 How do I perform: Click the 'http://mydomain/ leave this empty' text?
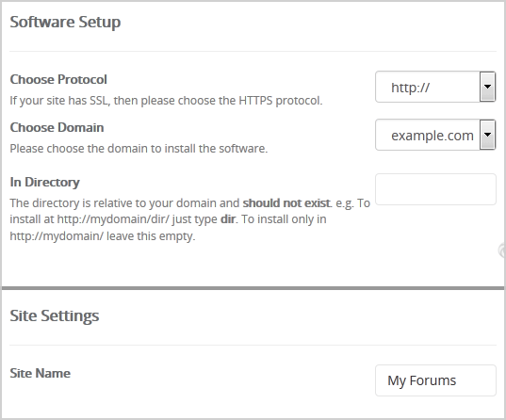103,236
